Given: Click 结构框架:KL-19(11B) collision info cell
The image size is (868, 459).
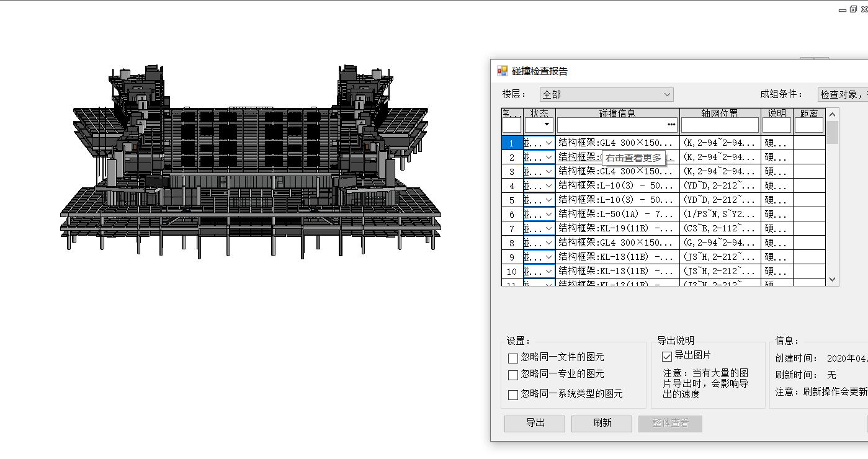Looking at the screenshot, I should (617, 228).
